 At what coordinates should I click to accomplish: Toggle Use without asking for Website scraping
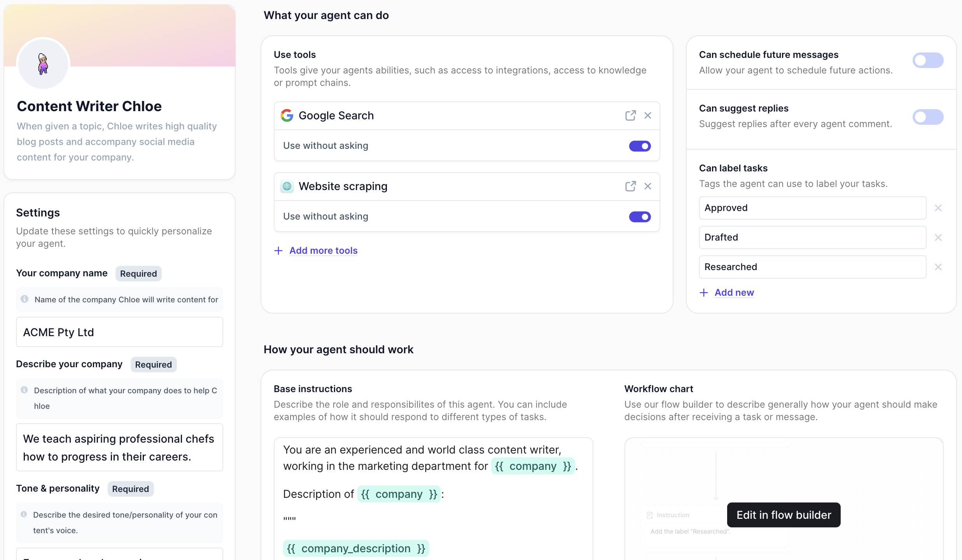click(x=640, y=217)
